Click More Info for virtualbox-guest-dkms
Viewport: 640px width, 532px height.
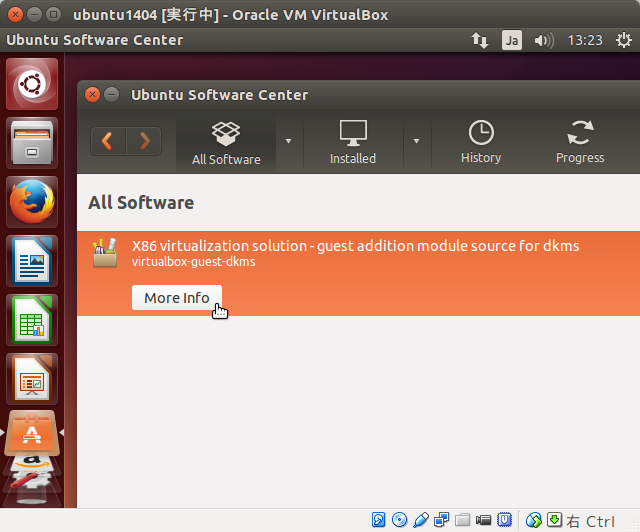(177, 298)
